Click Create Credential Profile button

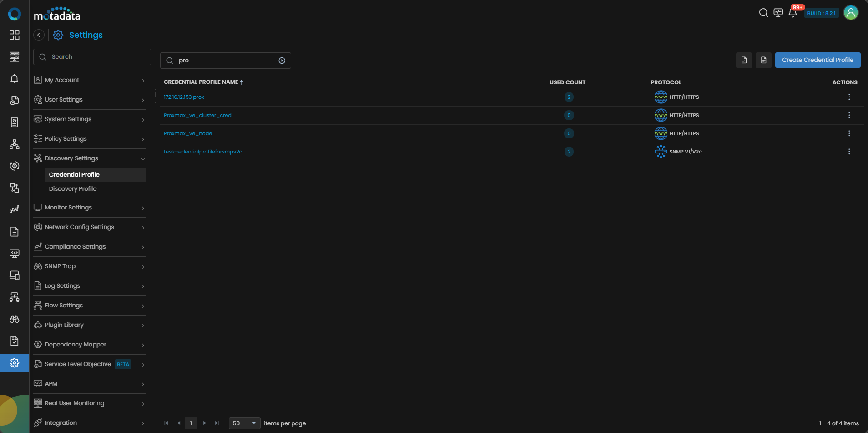(818, 60)
